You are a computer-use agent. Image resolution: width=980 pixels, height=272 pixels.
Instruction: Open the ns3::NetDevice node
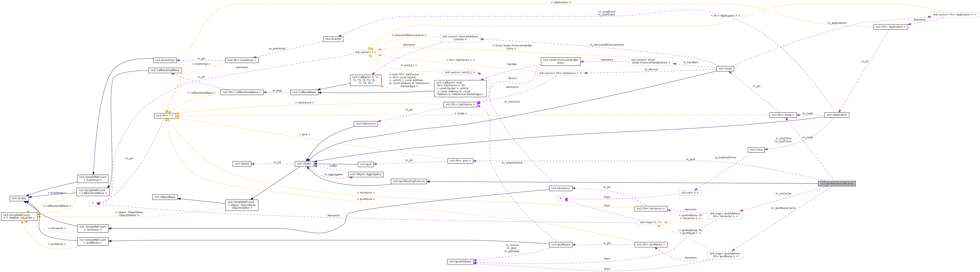[366, 124]
